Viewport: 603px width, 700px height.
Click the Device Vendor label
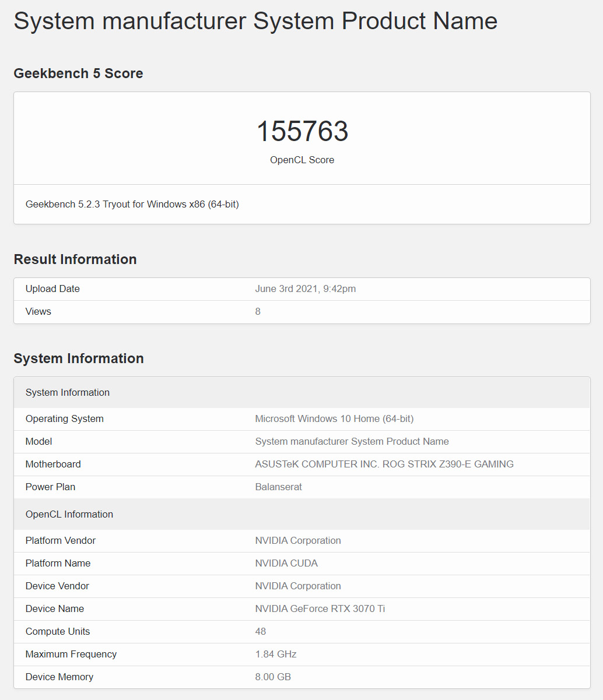[x=57, y=586]
